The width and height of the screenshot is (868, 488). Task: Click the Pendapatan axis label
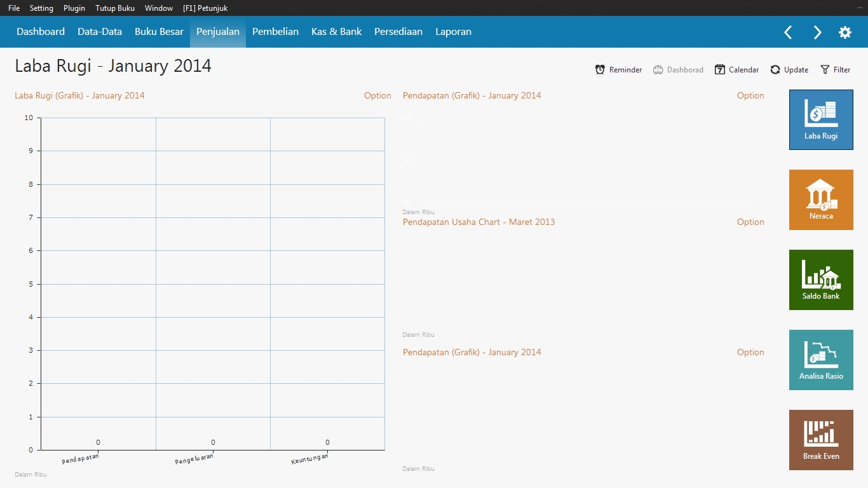81,458
